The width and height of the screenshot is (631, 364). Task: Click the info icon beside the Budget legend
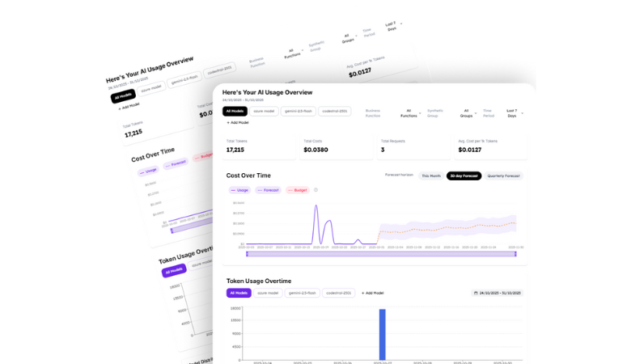(x=315, y=190)
